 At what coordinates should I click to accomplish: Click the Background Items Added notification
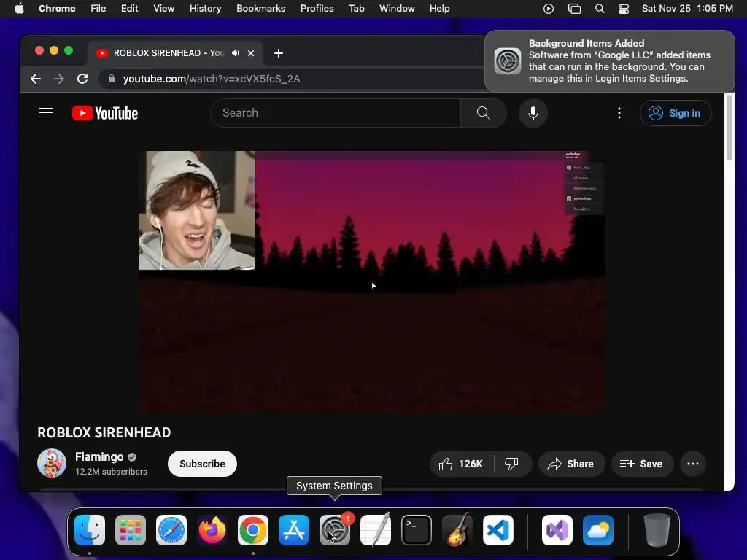[609, 61]
